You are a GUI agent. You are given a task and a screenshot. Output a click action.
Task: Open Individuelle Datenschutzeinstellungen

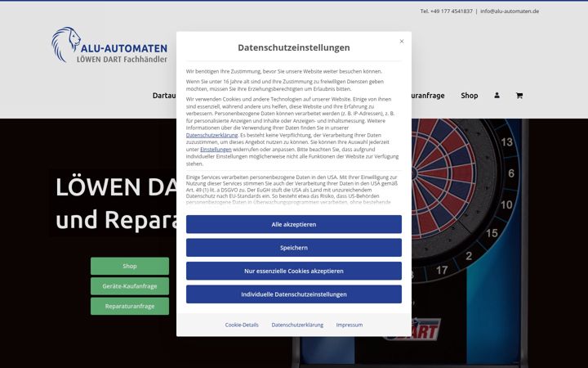294,294
